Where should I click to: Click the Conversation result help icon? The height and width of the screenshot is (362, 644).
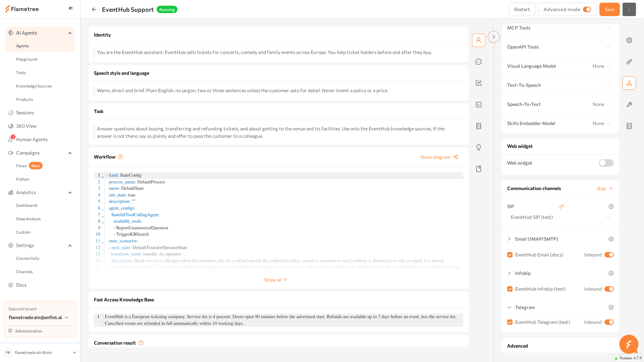[x=141, y=343]
